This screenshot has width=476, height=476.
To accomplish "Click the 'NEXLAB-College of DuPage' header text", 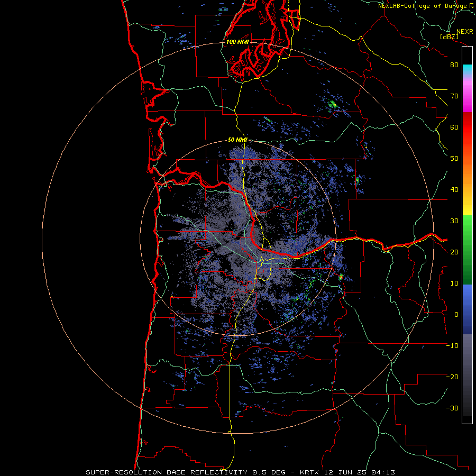I will tap(424, 6).
